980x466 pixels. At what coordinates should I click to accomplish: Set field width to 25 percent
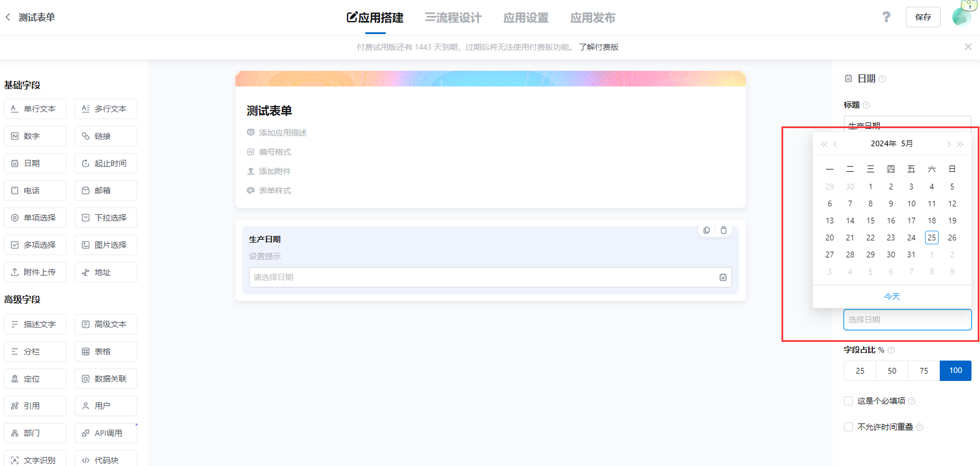(x=860, y=371)
